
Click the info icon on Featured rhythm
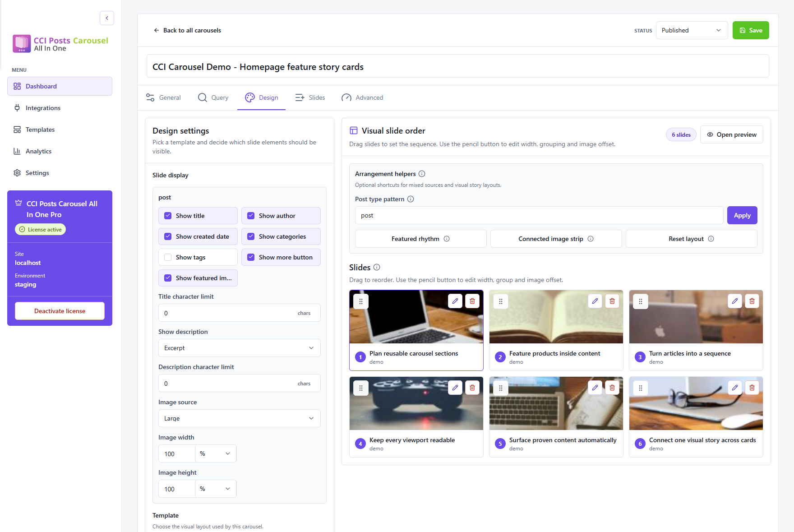click(x=447, y=239)
